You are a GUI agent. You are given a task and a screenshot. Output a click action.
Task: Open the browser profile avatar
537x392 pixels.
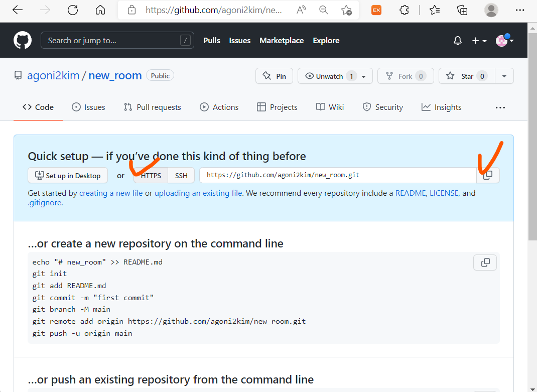pos(491,10)
